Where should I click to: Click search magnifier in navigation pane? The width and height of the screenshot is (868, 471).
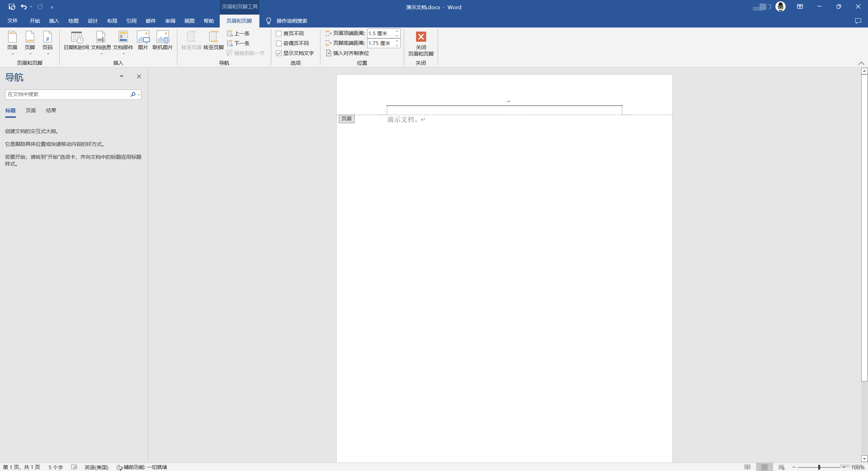[x=133, y=94]
